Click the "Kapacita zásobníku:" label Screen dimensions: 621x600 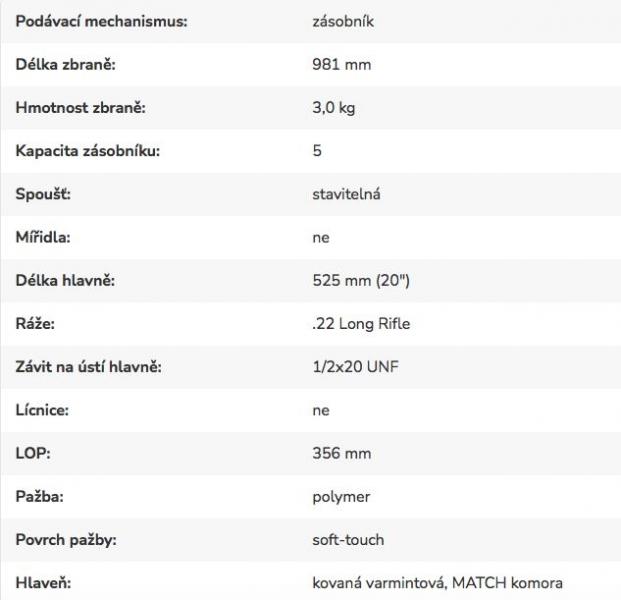pos(88,151)
